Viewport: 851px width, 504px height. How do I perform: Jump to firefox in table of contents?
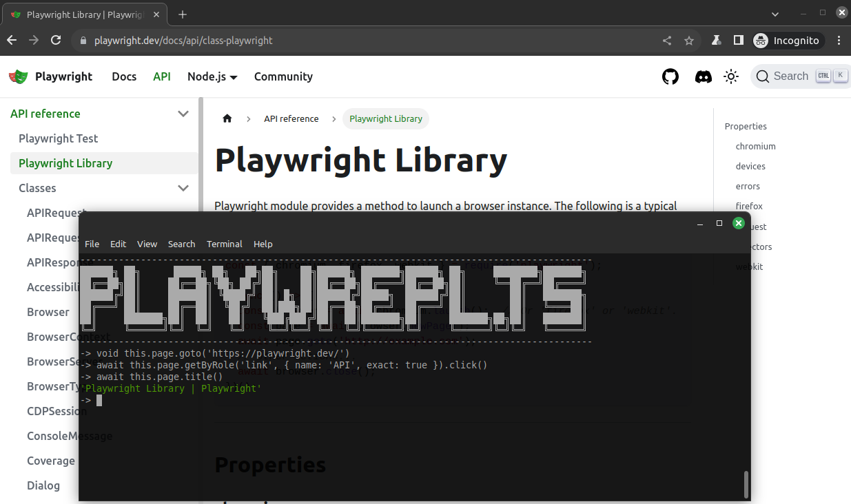click(x=749, y=206)
